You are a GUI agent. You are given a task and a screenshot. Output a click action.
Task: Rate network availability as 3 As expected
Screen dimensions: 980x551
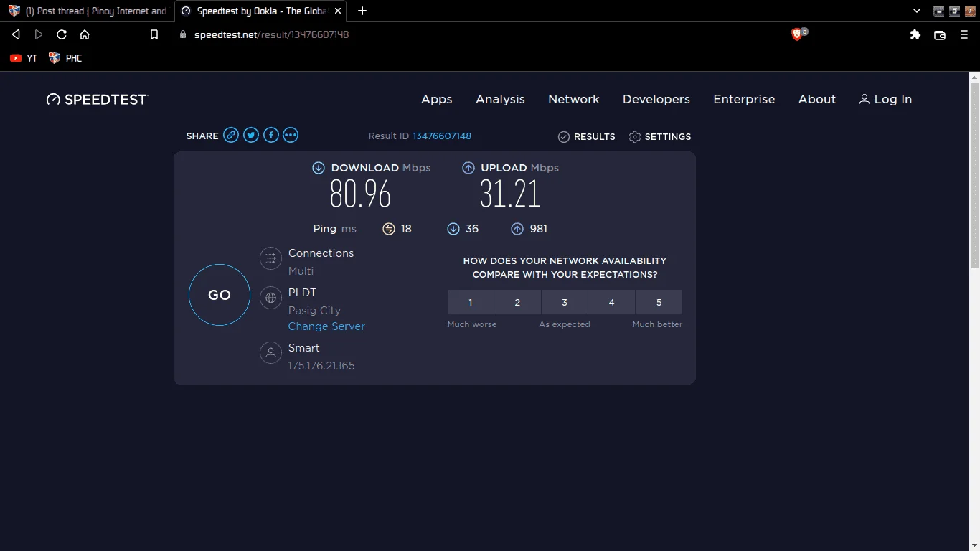(x=565, y=302)
